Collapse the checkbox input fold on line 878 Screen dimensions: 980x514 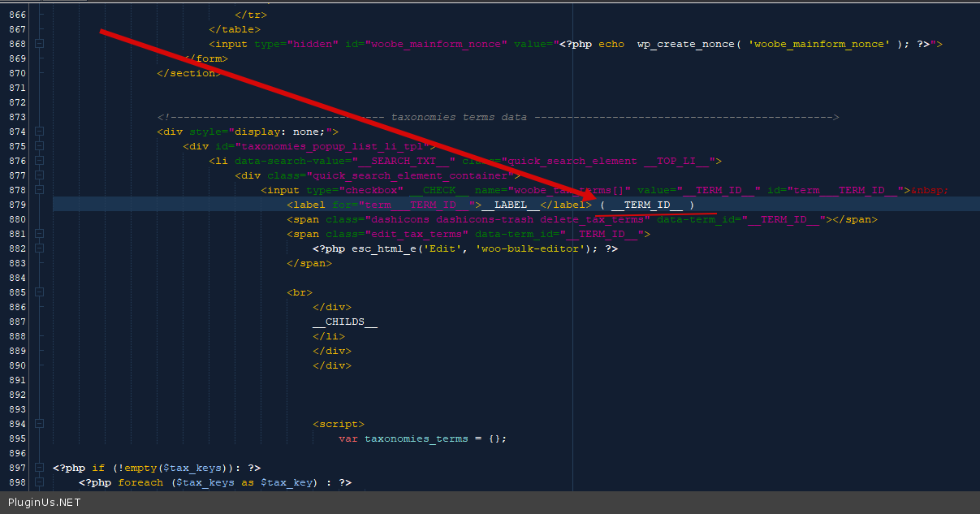pos(40,190)
